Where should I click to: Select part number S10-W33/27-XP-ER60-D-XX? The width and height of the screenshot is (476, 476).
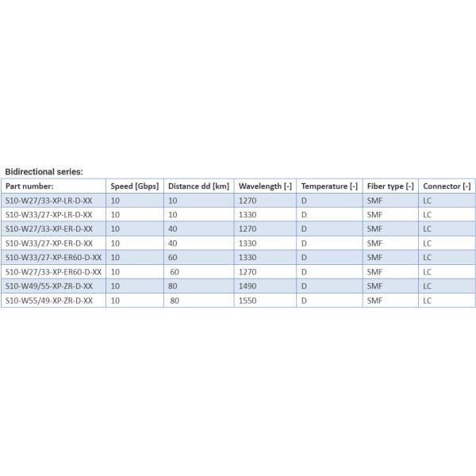point(53,257)
